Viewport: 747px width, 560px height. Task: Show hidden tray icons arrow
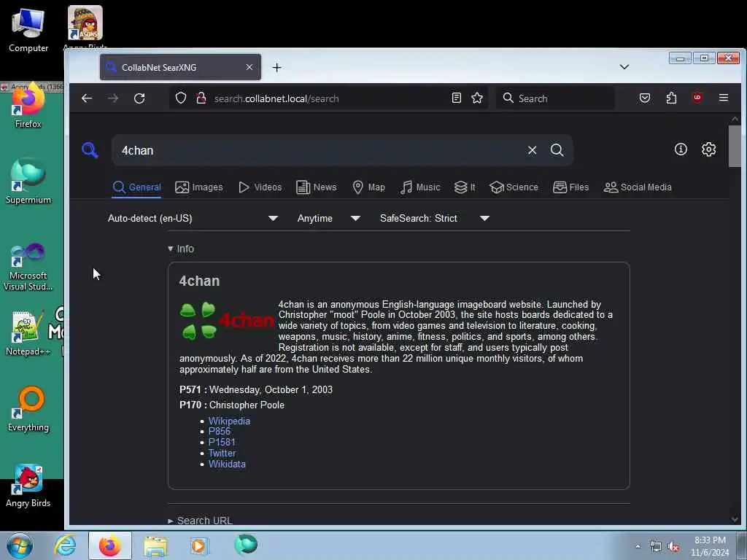[x=638, y=546]
